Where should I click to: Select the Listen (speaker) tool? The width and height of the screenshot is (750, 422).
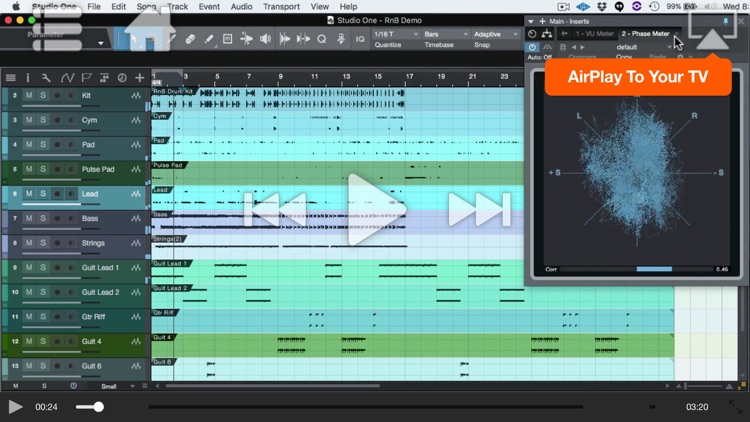265,39
